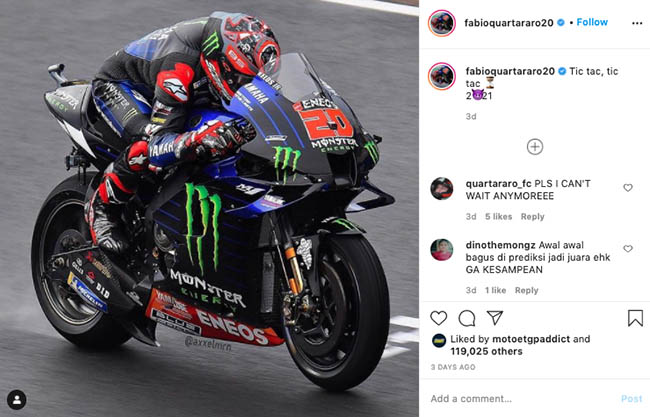The height and width of the screenshot is (417, 650).
Task: Load more comments with the plus icon
Action: (535, 147)
